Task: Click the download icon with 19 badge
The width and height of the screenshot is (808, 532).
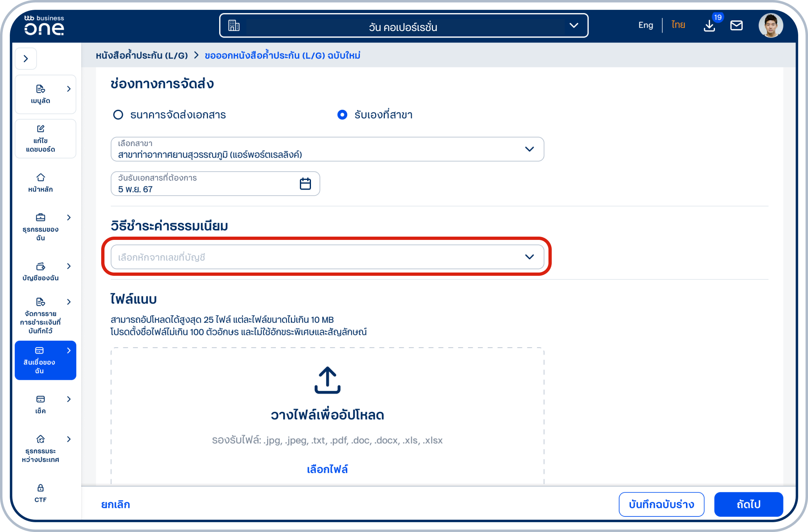Action: point(709,26)
